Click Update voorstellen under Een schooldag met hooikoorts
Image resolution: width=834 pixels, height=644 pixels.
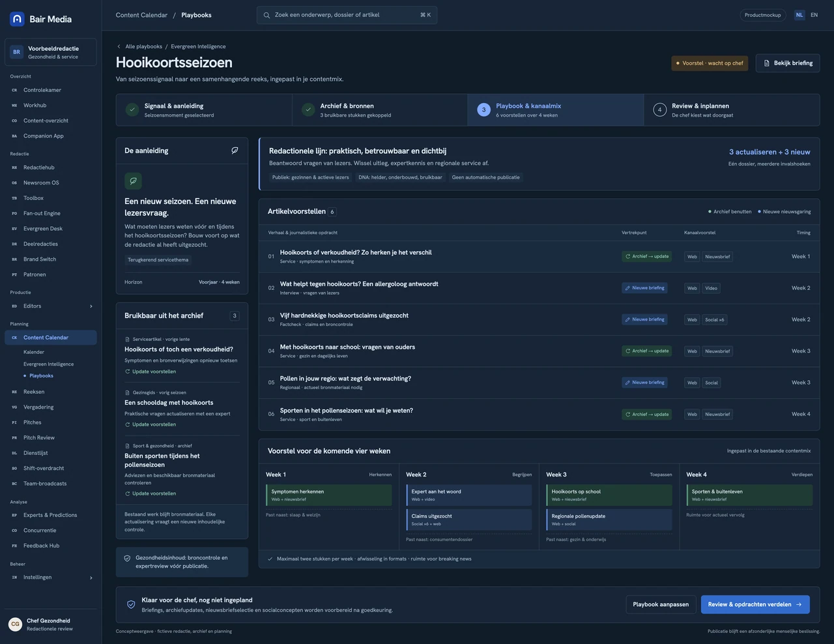pos(151,424)
